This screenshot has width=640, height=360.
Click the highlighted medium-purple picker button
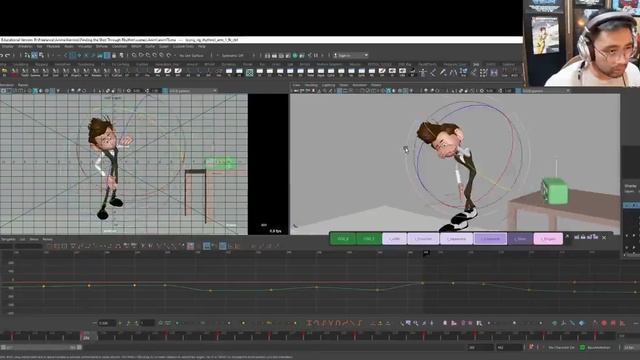(x=490, y=239)
